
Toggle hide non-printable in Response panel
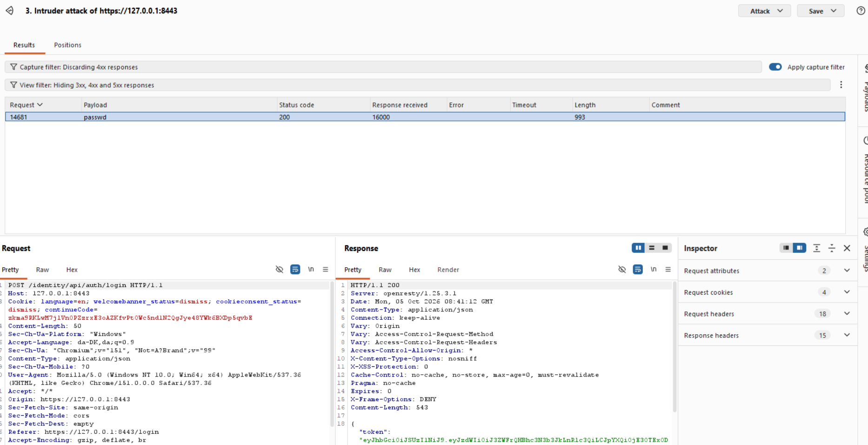coord(622,270)
